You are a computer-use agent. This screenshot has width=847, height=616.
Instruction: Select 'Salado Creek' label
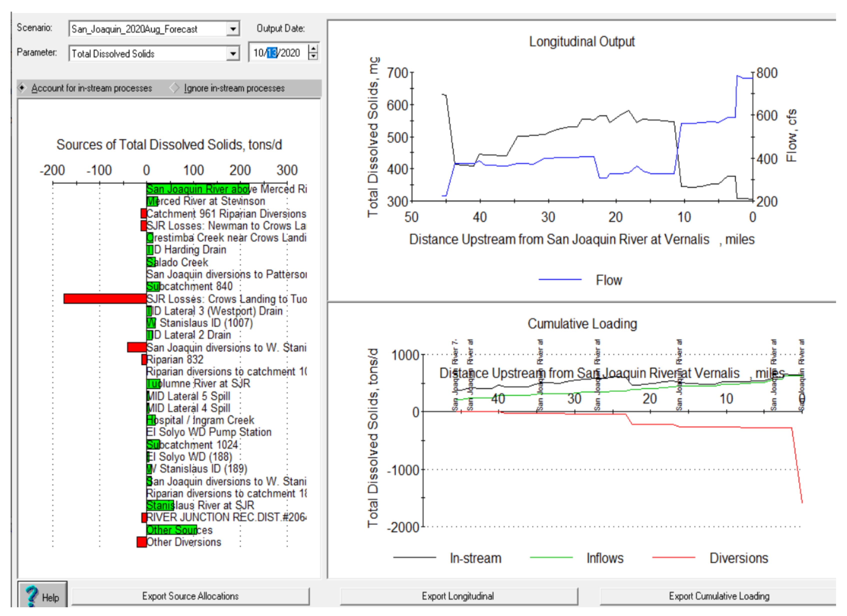pyautogui.click(x=177, y=262)
